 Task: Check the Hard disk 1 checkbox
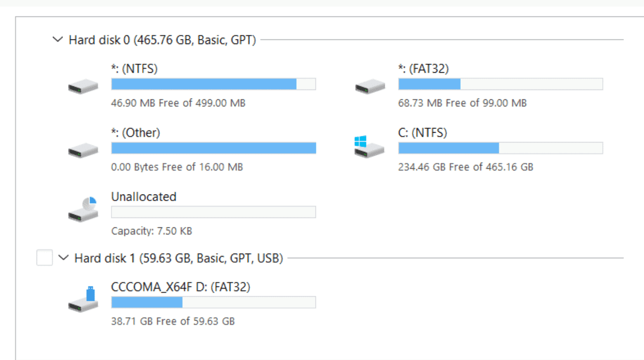pyautogui.click(x=45, y=258)
